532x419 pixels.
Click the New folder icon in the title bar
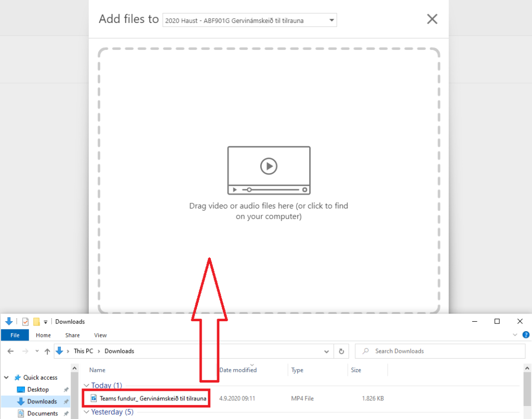(x=36, y=321)
